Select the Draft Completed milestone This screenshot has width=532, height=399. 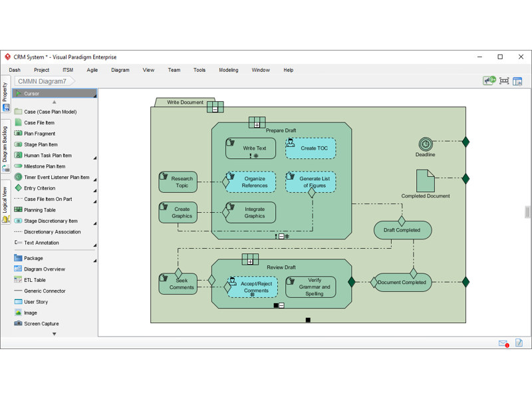[x=403, y=230]
